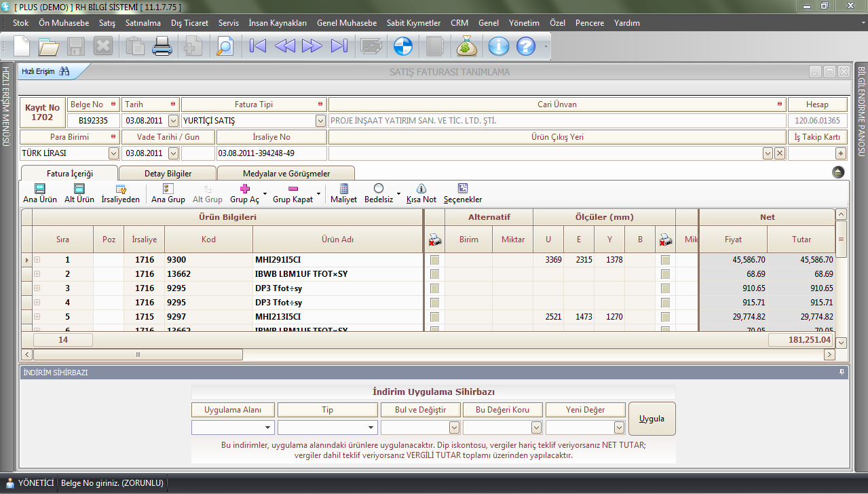
Task: Open the search magnifier tool
Action: point(224,46)
